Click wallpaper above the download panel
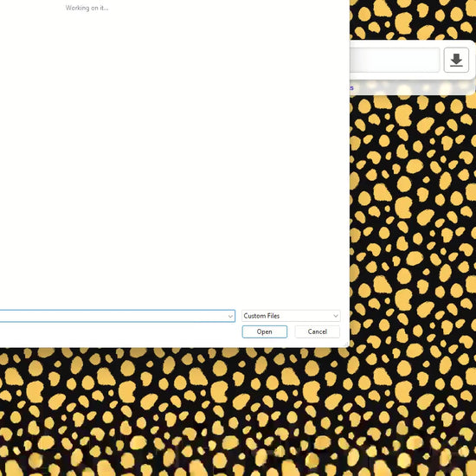 click(413, 20)
